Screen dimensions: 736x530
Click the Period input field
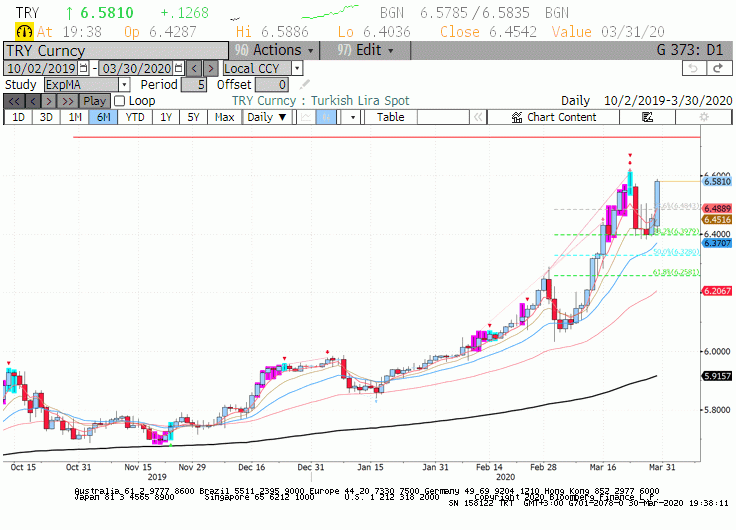tap(194, 85)
